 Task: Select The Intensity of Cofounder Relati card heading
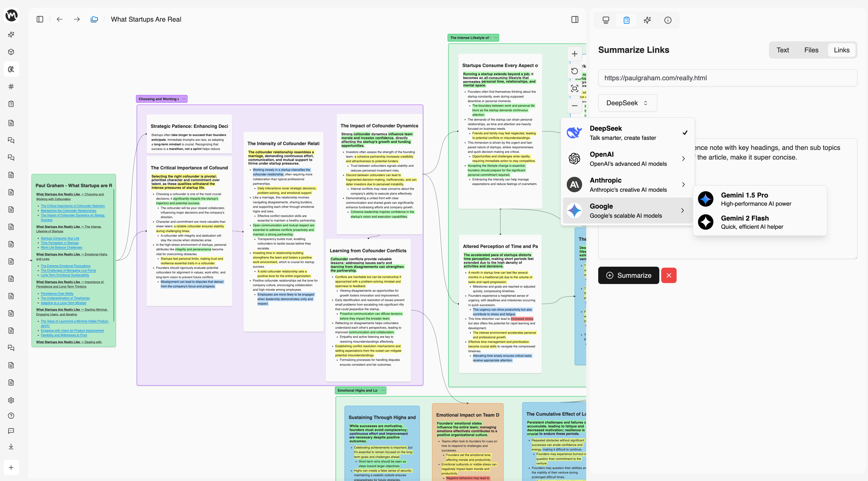pyautogui.click(x=283, y=143)
